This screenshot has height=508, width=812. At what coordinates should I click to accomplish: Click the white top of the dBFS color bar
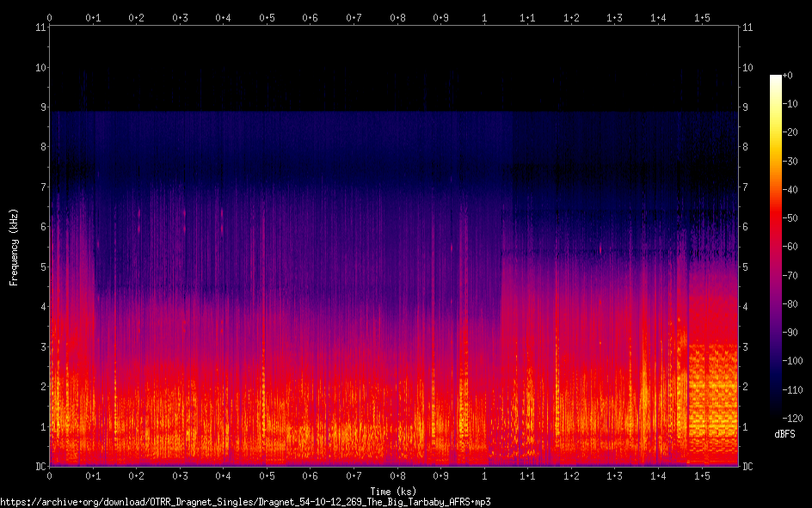tap(776, 78)
